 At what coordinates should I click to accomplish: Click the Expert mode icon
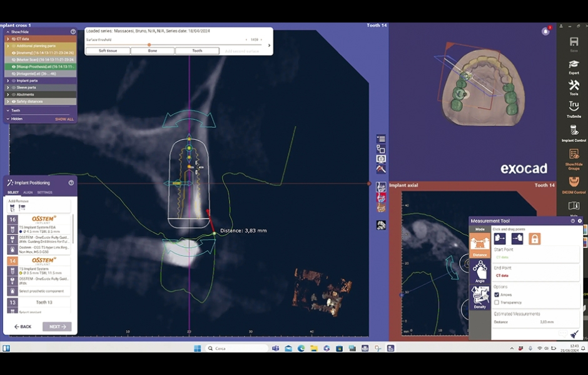[574, 65]
